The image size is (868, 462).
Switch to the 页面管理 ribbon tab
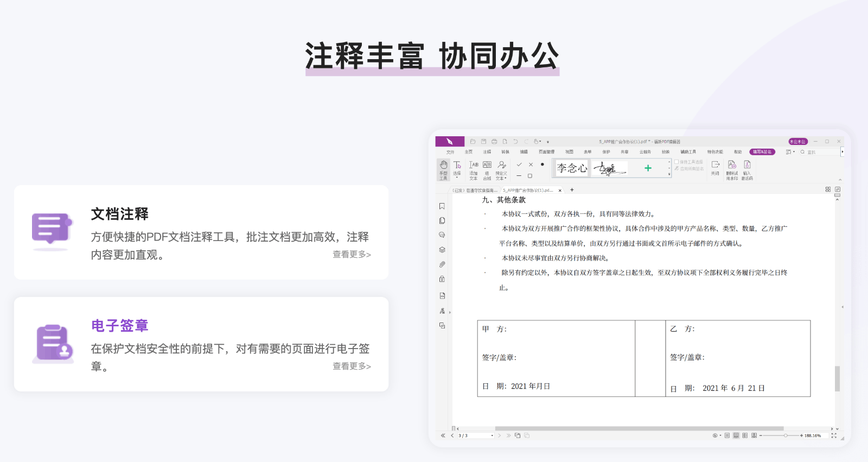[x=547, y=152]
